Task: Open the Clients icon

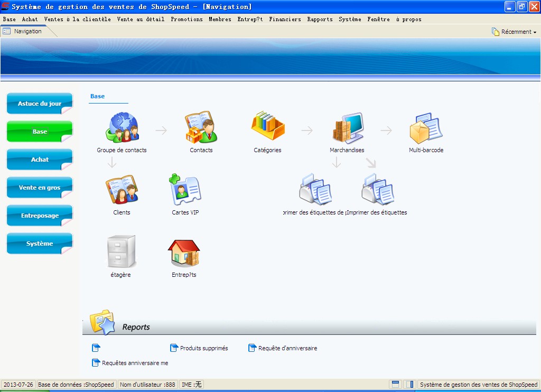Action: click(122, 190)
